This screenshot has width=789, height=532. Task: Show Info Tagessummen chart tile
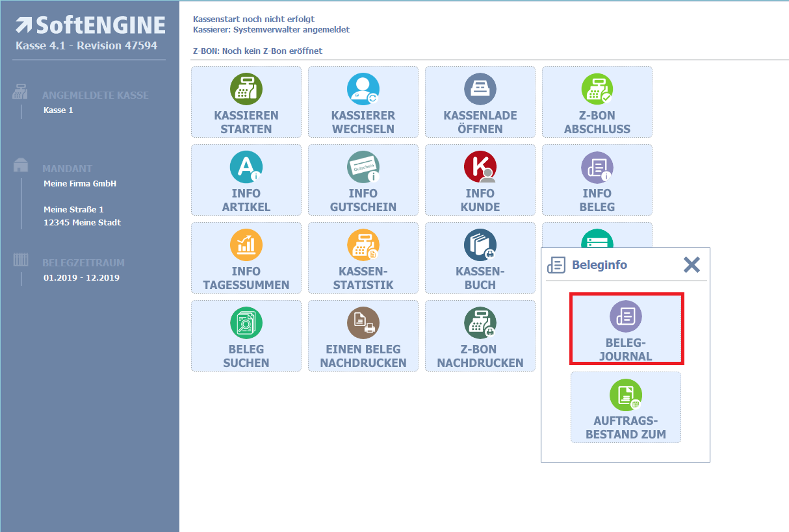coord(246,258)
